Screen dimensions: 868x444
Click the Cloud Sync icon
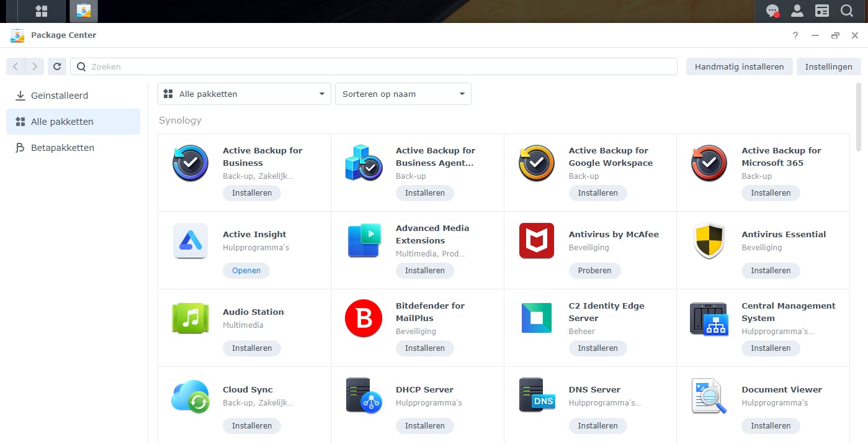click(190, 396)
